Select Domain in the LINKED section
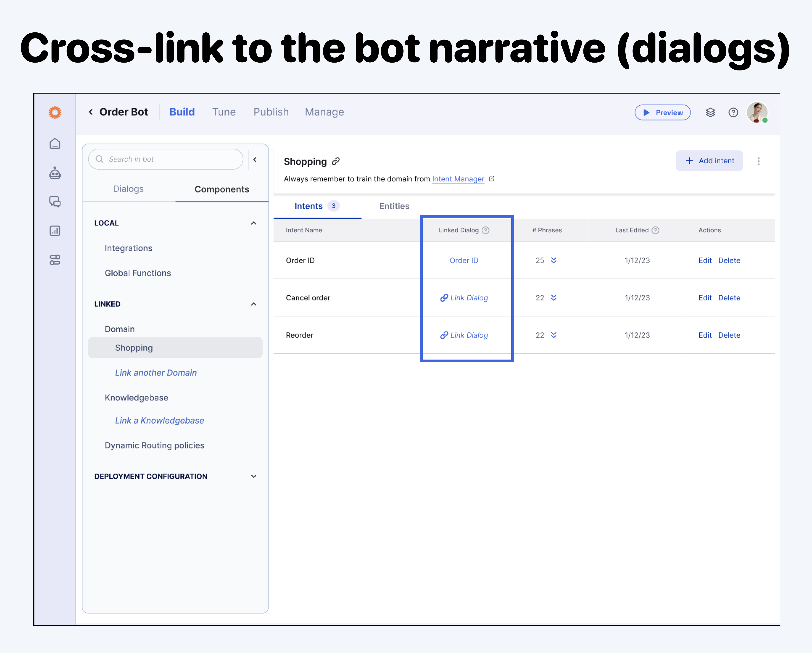812x653 pixels. tap(120, 329)
